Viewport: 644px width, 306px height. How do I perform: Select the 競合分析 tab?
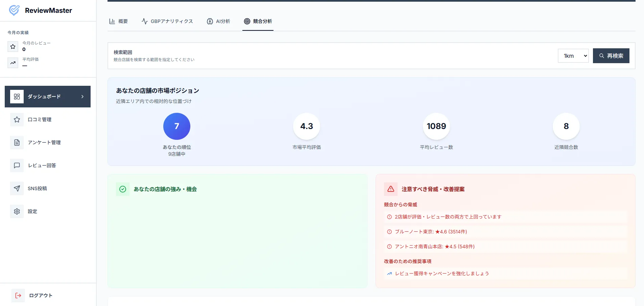point(258,21)
